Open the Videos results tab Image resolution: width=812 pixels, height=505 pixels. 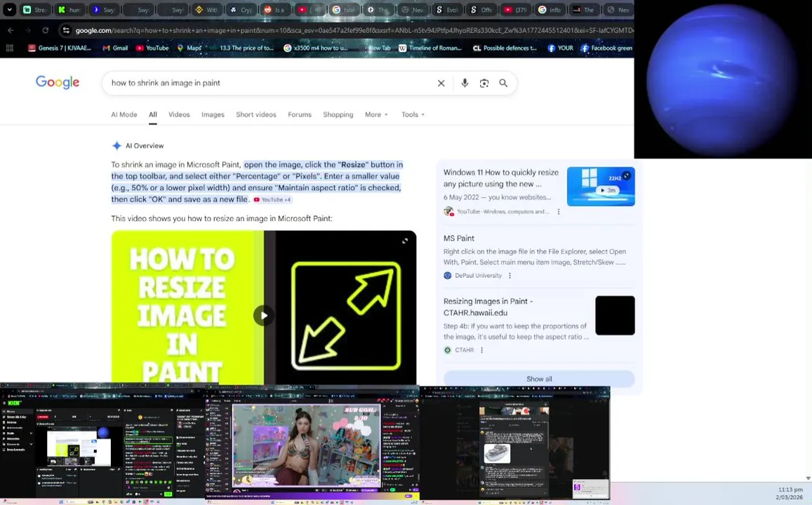coord(179,114)
